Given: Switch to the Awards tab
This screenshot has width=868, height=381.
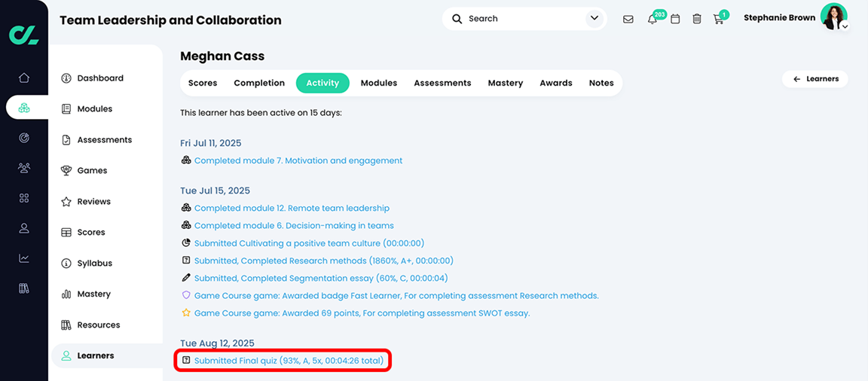Looking at the screenshot, I should click(x=556, y=83).
